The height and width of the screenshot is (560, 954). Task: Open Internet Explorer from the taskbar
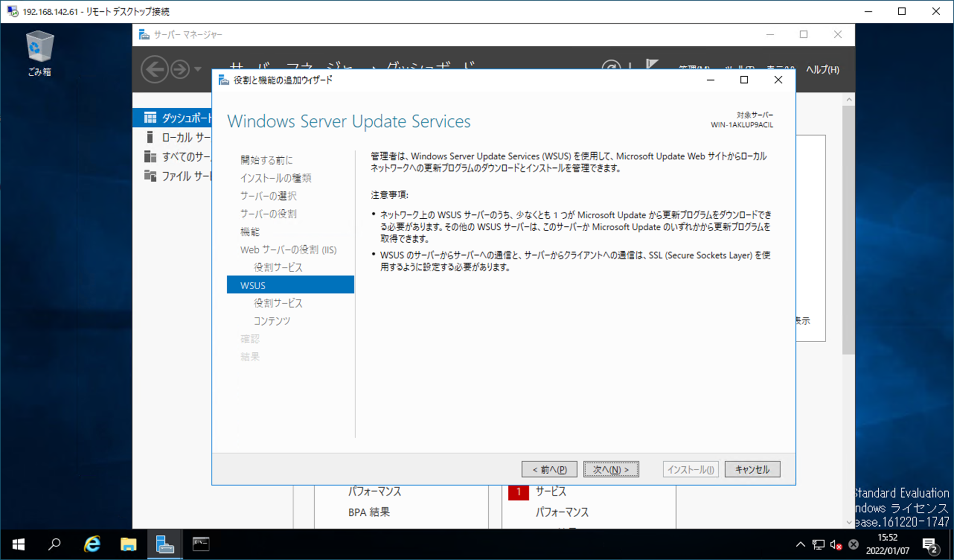(x=92, y=543)
